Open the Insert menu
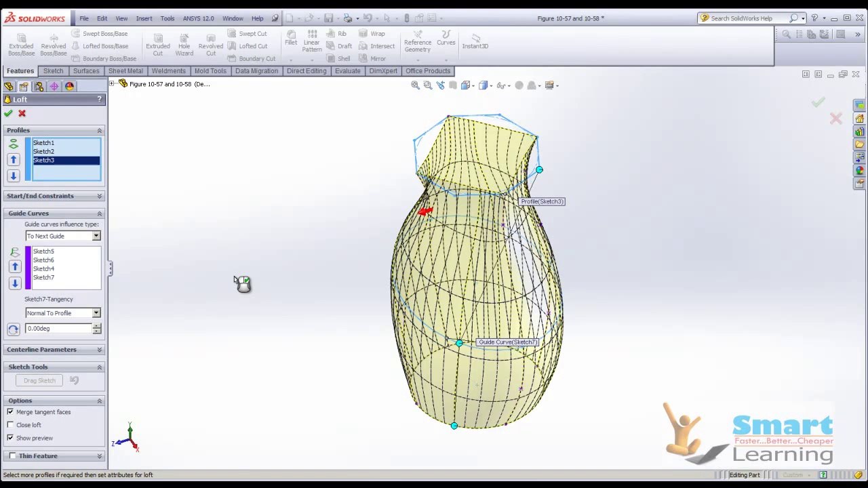868x488 pixels. [x=144, y=18]
